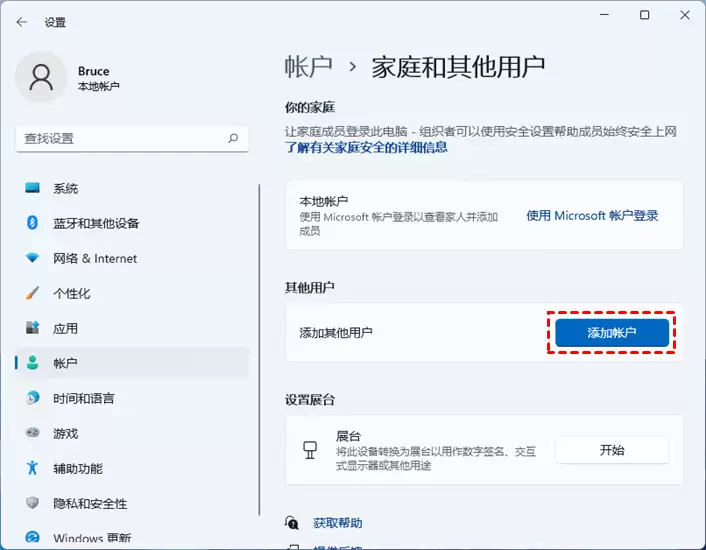
Task: Click the back arrow in the title bar
Action: tap(21, 22)
